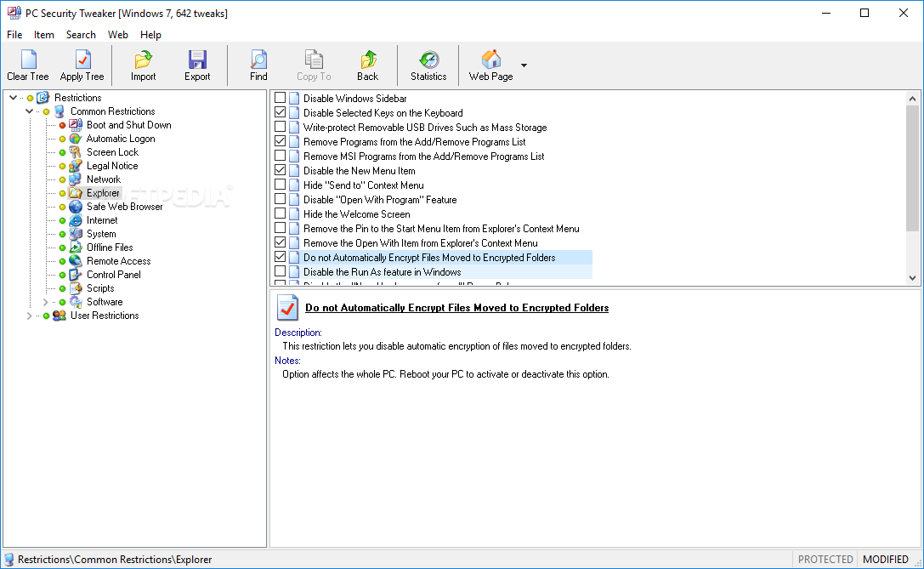Screen dimensions: 924x569
Task: Click the PROTECTED status bar indicator
Action: pyautogui.click(x=825, y=559)
